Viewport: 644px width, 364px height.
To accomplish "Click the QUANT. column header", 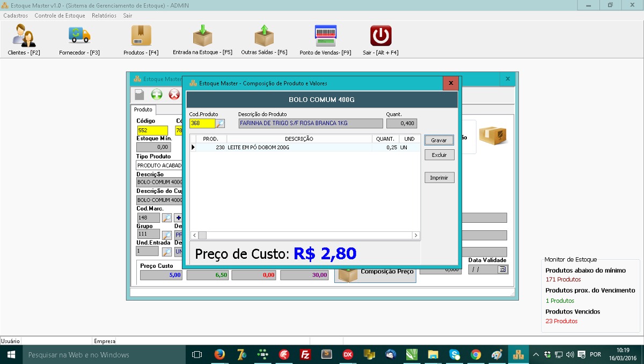I will pyautogui.click(x=385, y=139).
